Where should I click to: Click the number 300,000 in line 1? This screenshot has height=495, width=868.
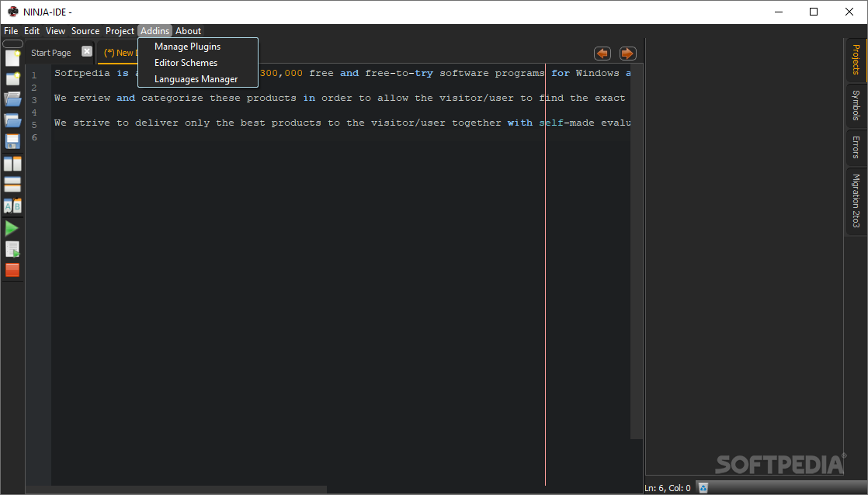pos(281,73)
